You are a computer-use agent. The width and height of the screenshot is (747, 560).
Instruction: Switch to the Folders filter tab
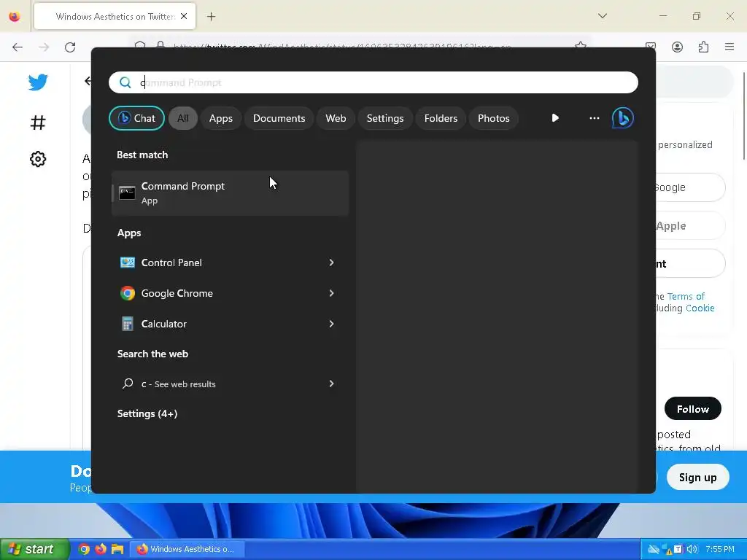(441, 118)
